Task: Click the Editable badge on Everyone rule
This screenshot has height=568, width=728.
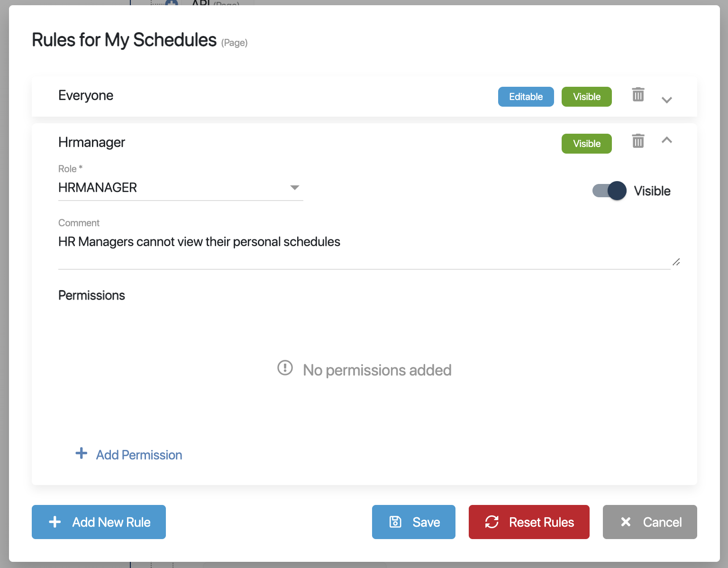Action: tap(526, 97)
